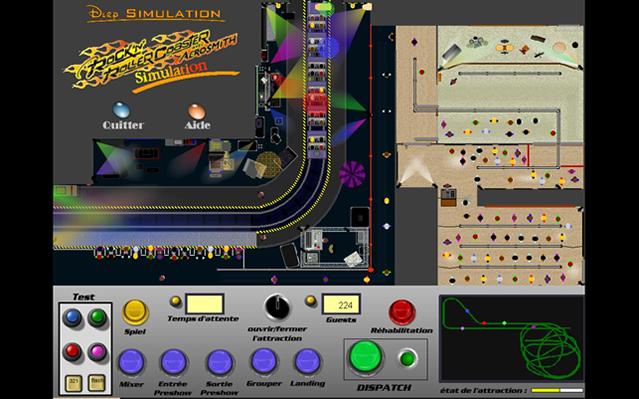Click the purple Mixer button
Screen dimensions: 639x399
tap(131, 362)
